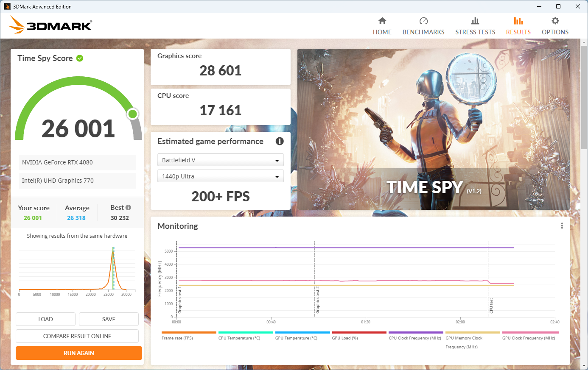Click the average score 26 318
588x370 pixels.
(x=76, y=218)
